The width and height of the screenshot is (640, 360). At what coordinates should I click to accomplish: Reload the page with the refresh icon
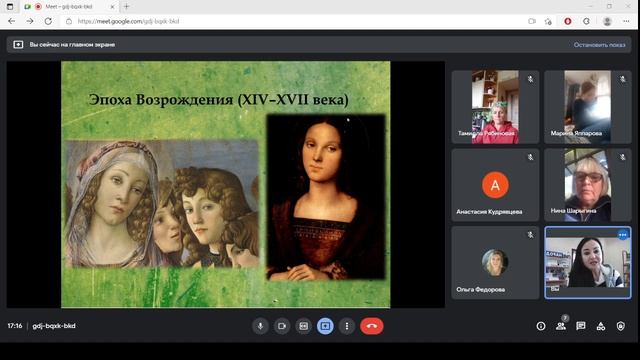(x=48, y=21)
